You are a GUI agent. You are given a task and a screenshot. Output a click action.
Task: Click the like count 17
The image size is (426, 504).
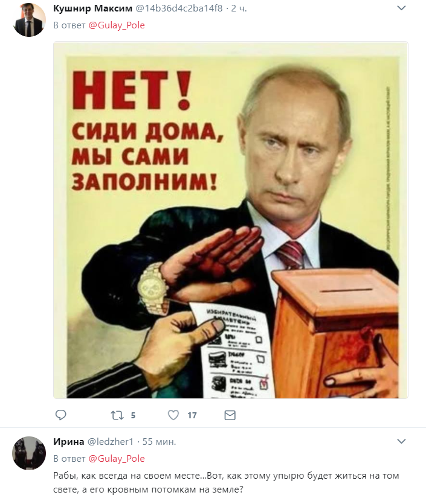(192, 415)
